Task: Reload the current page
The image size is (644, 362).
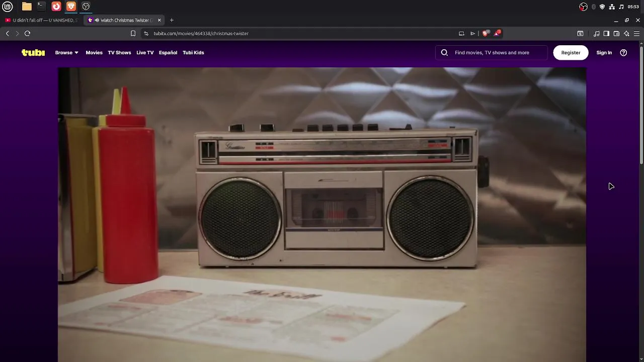Action: tap(28, 33)
